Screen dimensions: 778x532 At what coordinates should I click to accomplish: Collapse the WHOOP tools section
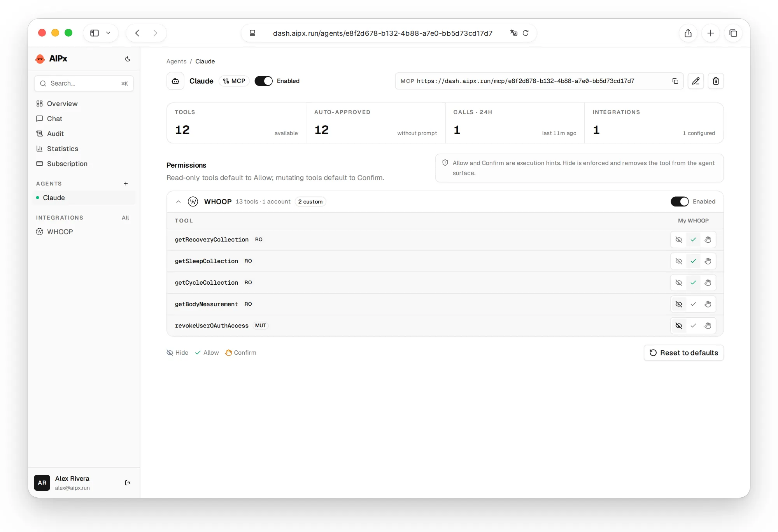178,201
